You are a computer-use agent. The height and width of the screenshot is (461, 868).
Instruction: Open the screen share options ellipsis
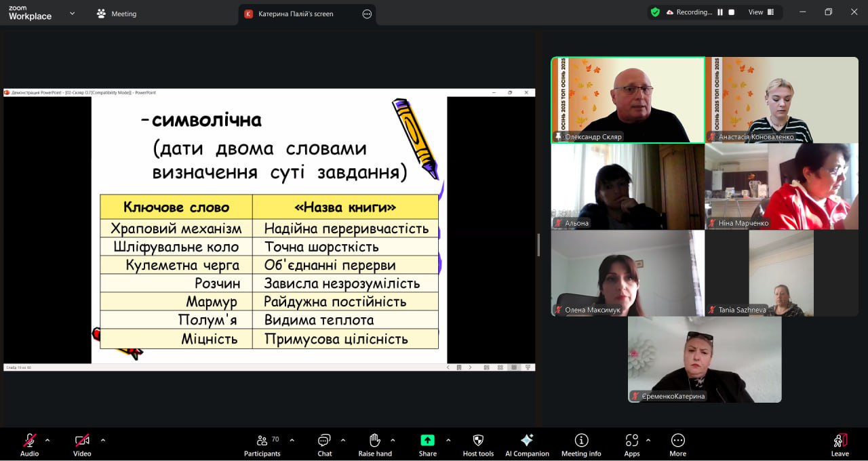coord(367,14)
